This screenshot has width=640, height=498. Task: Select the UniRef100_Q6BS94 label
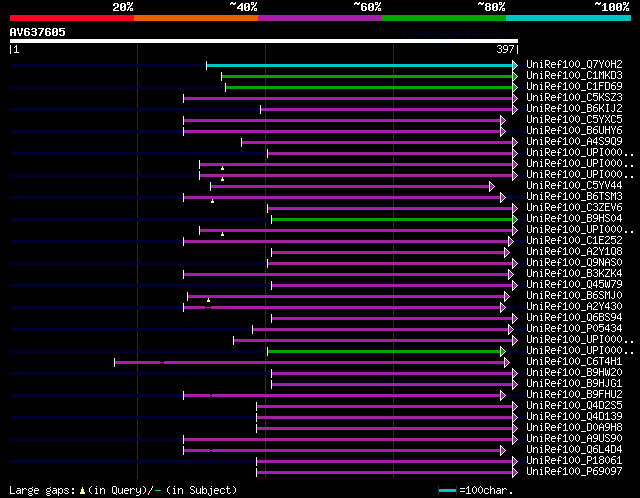pos(574,318)
